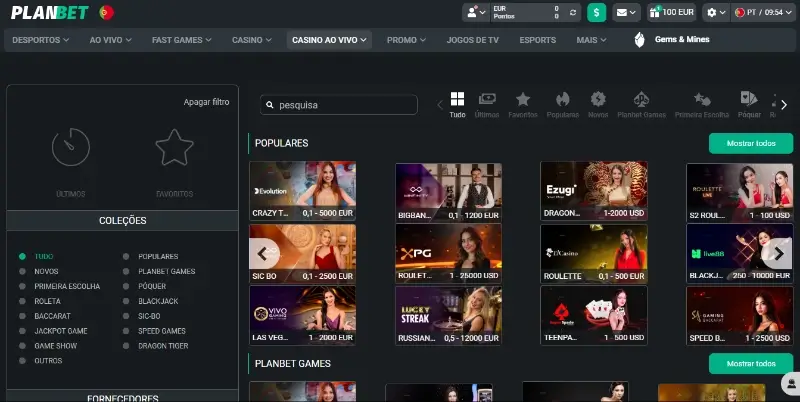
Task: Select the Favoritos star category icon
Action: (x=522, y=104)
